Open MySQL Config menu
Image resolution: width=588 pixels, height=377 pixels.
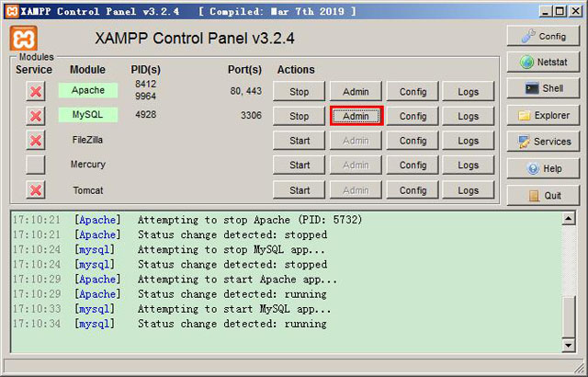click(413, 116)
